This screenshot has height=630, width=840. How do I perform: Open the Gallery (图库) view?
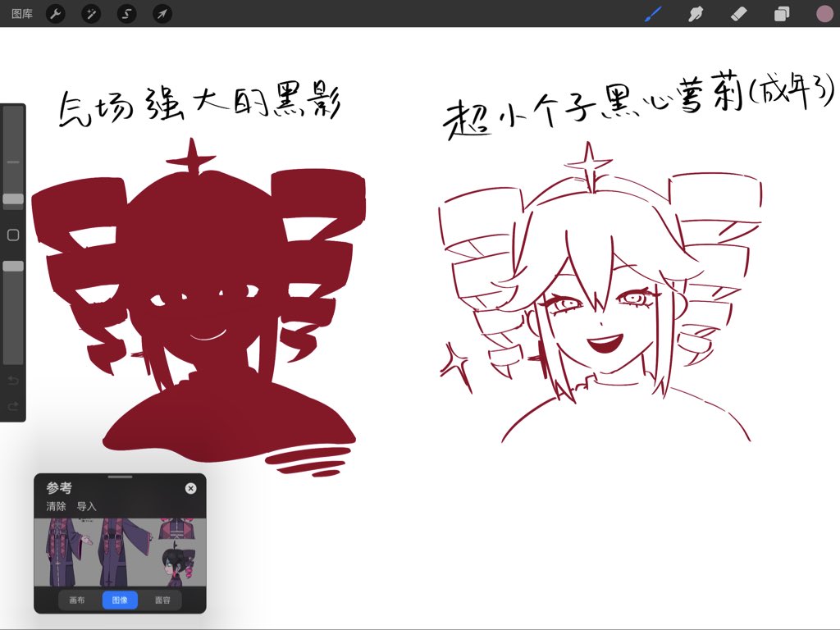[x=22, y=13]
